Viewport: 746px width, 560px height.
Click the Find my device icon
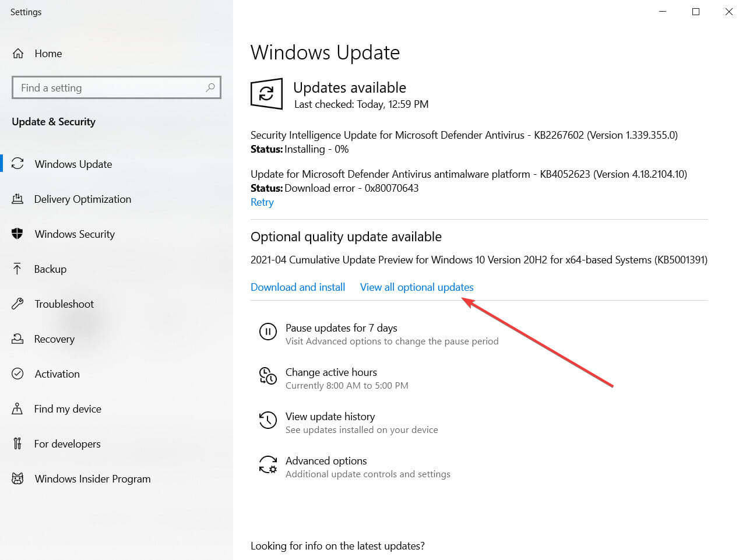click(x=17, y=408)
